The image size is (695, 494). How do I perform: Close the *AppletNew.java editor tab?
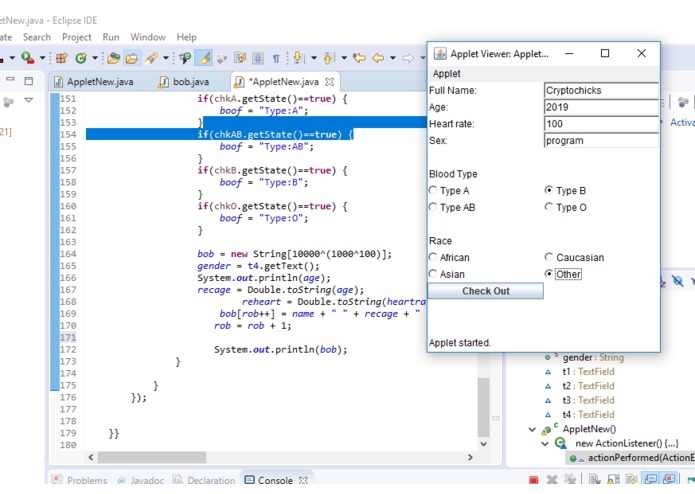tap(329, 82)
